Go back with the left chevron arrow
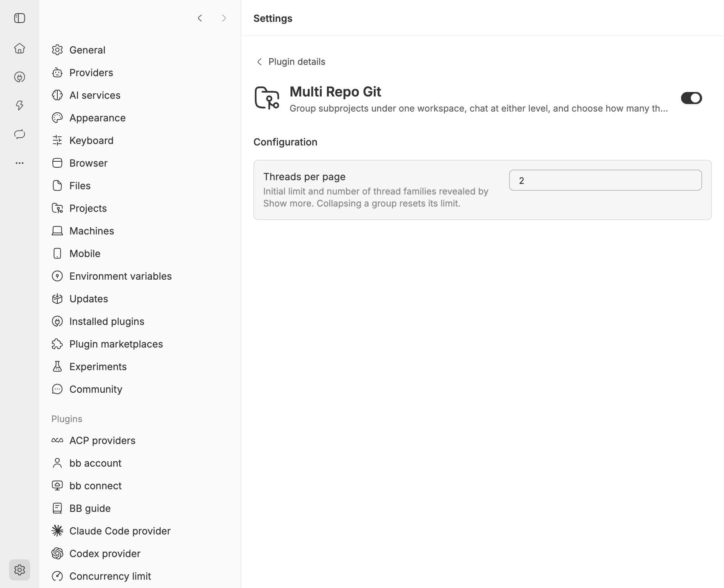 click(x=200, y=18)
